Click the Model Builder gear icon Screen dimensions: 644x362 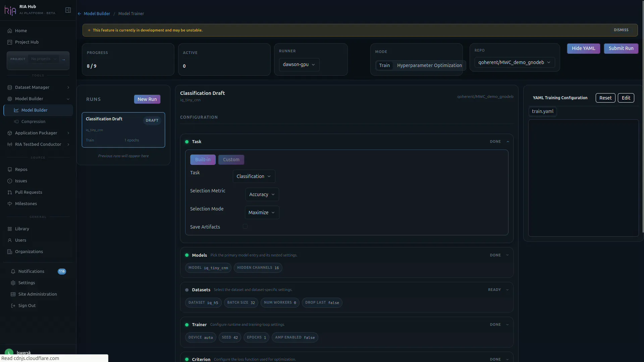pos(10,99)
